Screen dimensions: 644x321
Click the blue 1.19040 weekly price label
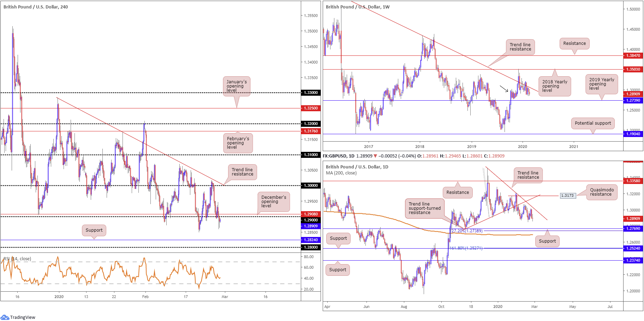(633, 134)
